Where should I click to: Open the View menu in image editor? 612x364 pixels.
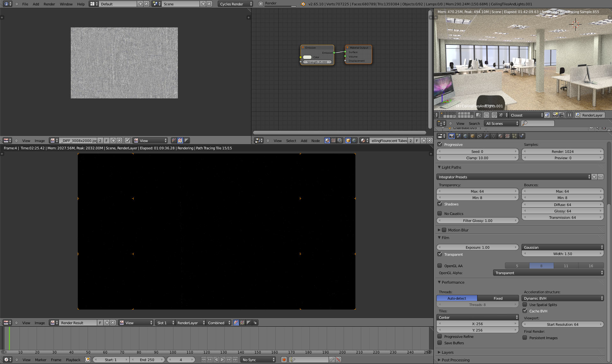pos(25,140)
